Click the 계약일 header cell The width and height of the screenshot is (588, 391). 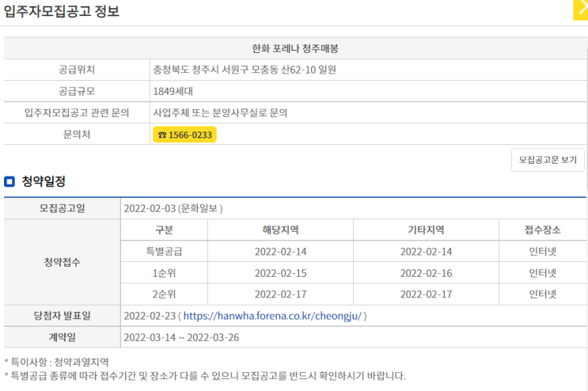click(63, 337)
